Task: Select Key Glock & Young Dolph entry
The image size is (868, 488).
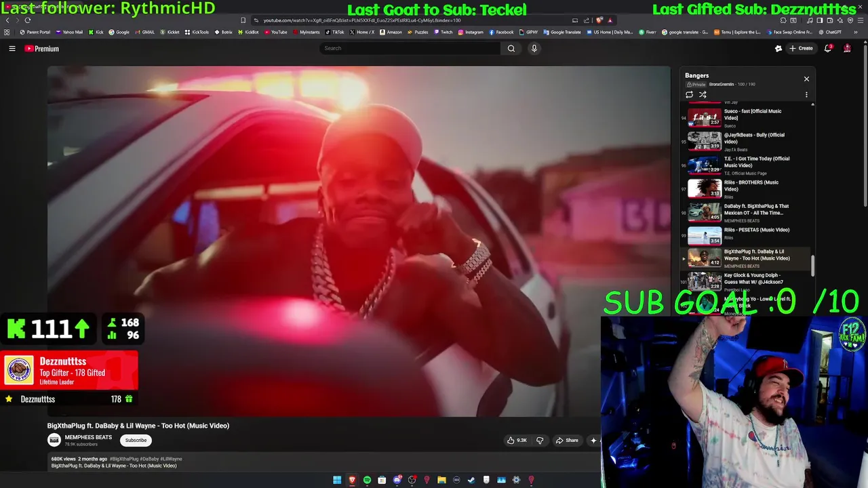Action: point(745,281)
